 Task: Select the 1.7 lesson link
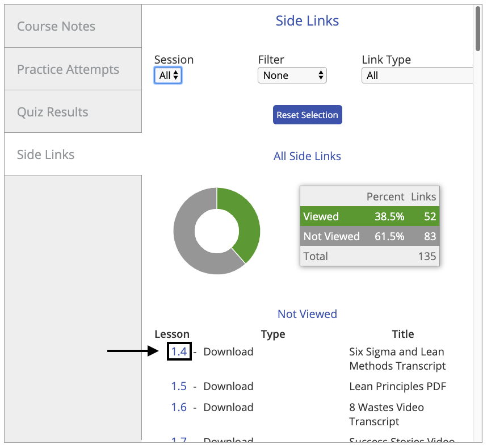[x=179, y=439]
